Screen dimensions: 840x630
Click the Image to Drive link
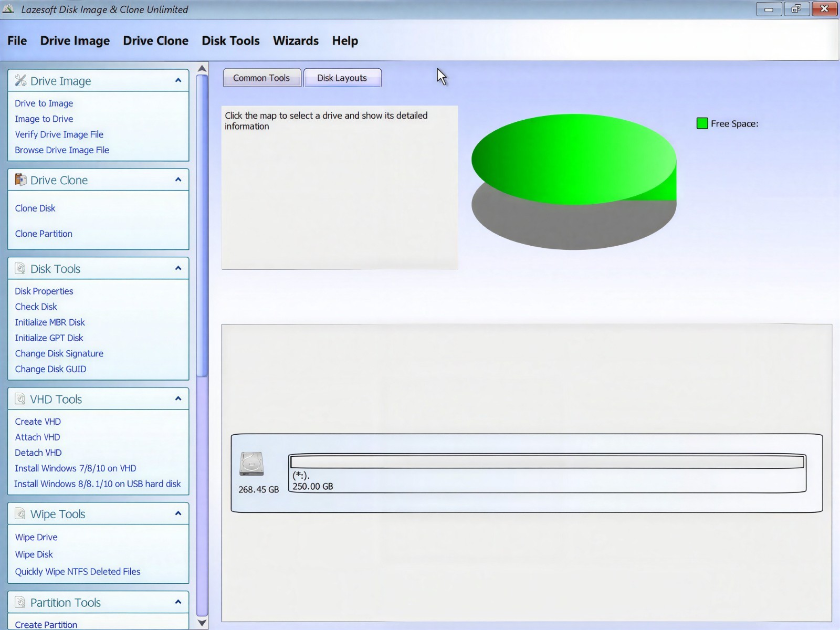click(44, 119)
